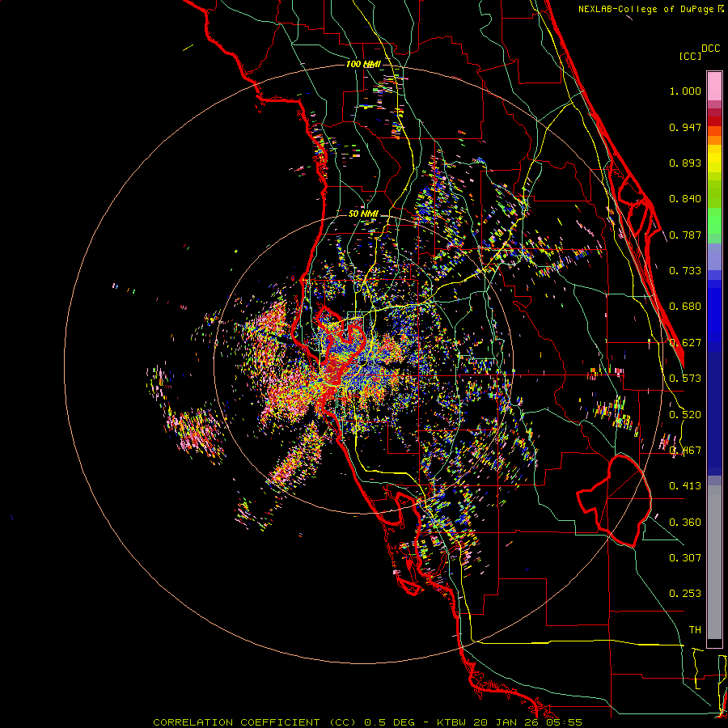The height and width of the screenshot is (728, 728).
Task: Click the 0.840 scale value
Action: tap(685, 199)
